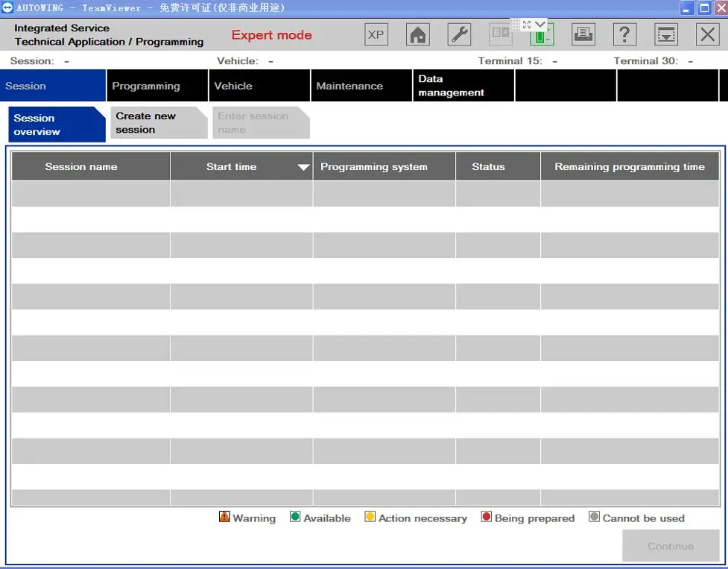Click the TeamViewer logo in title bar
The width and height of the screenshot is (728, 569).
pos(7,7)
